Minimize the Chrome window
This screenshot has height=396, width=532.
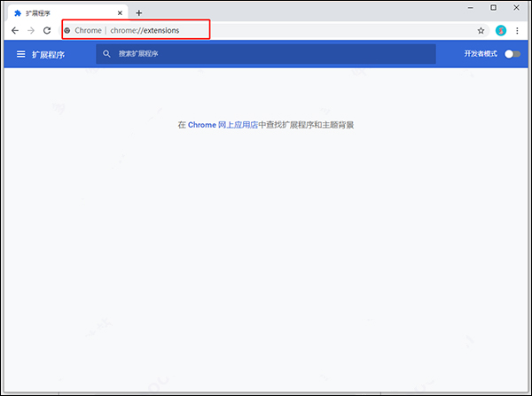tap(470, 8)
